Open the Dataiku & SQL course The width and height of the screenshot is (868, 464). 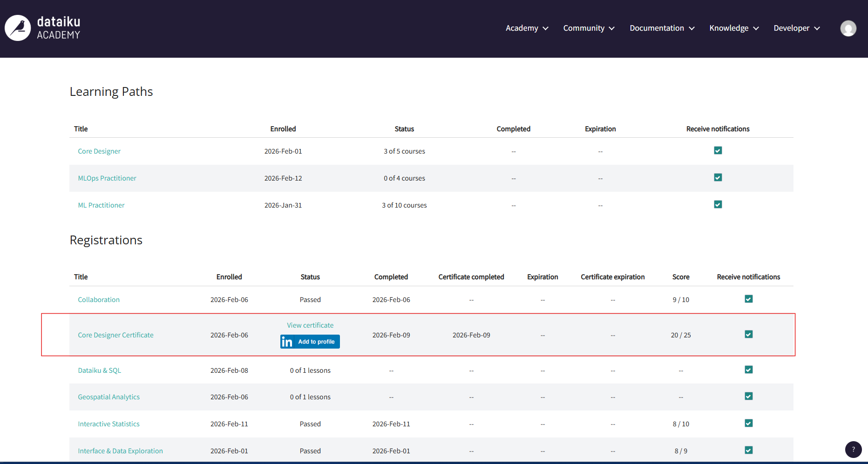[99, 370]
